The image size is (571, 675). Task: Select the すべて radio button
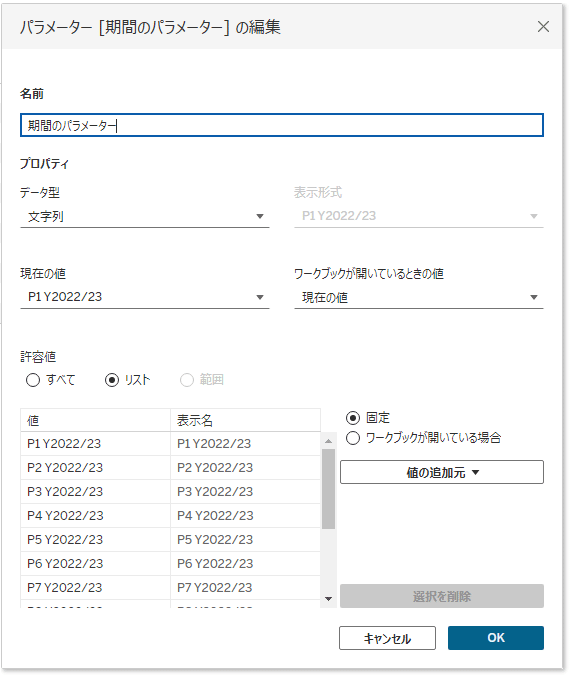33,380
